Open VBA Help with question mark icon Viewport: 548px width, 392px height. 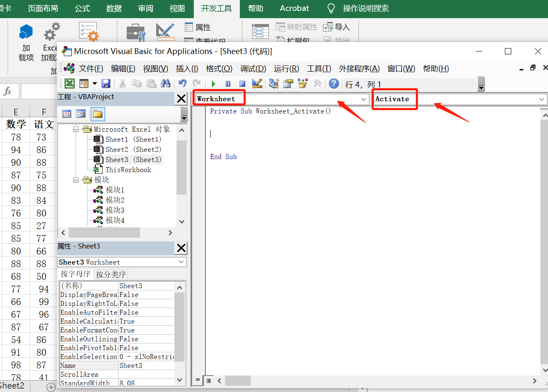[x=334, y=84]
